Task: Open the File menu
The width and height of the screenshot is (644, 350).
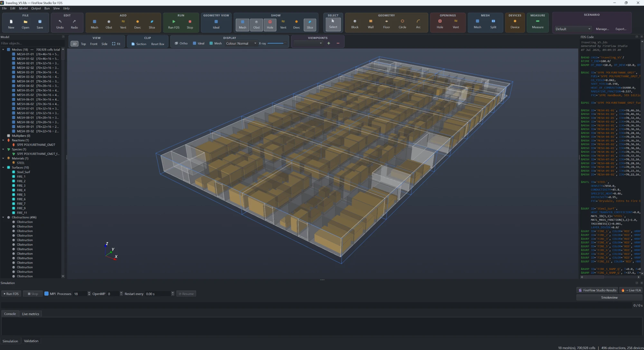Action: pos(5,8)
